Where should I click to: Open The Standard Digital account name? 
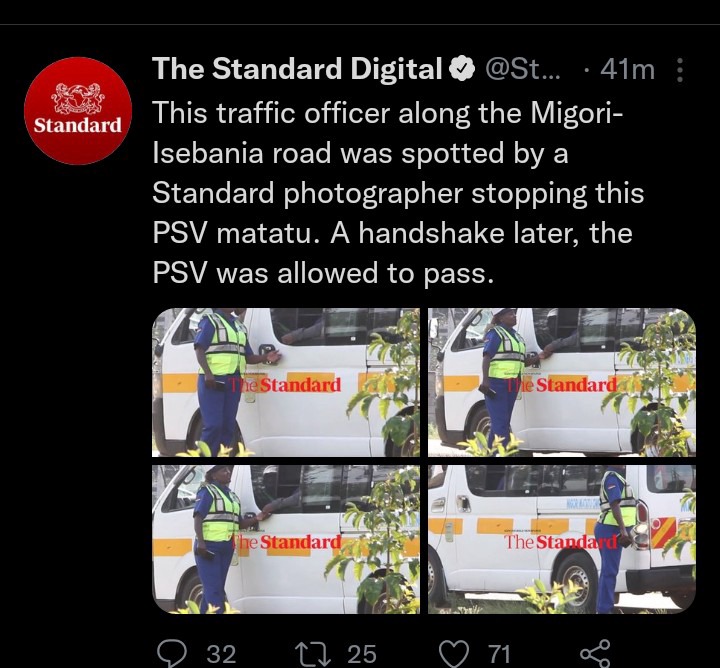point(297,69)
